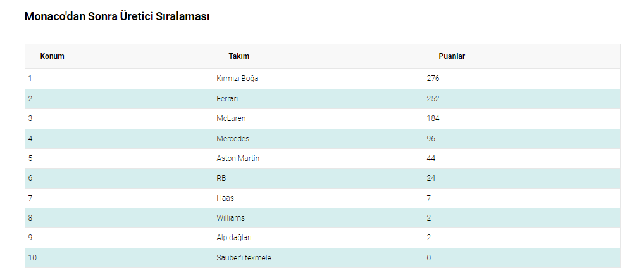Click the Haas team cell
This screenshot has width=644, height=275.
225,198
